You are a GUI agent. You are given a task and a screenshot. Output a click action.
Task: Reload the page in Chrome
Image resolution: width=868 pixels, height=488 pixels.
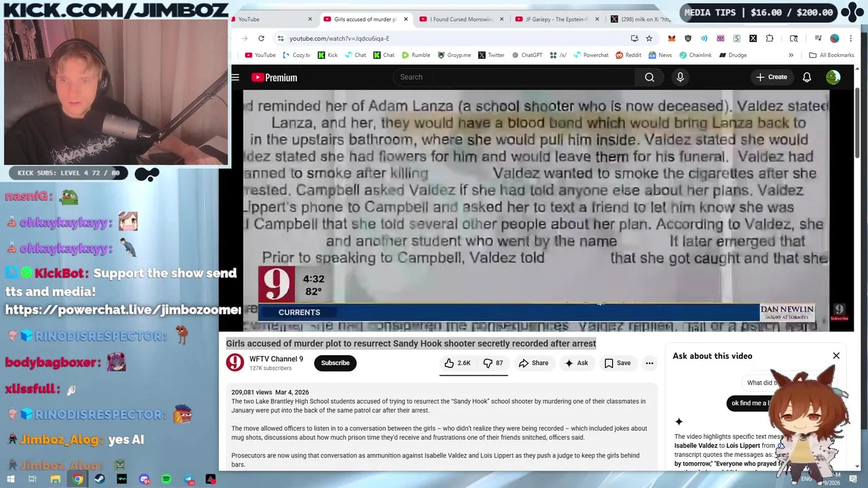(261, 39)
